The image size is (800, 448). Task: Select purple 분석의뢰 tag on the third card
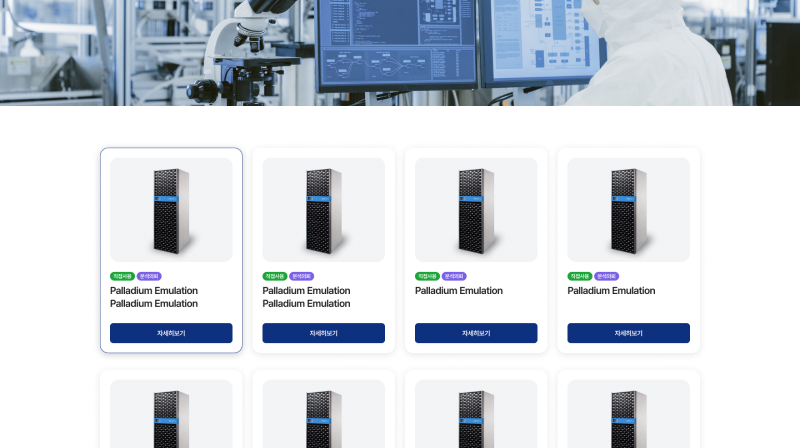pyautogui.click(x=454, y=276)
